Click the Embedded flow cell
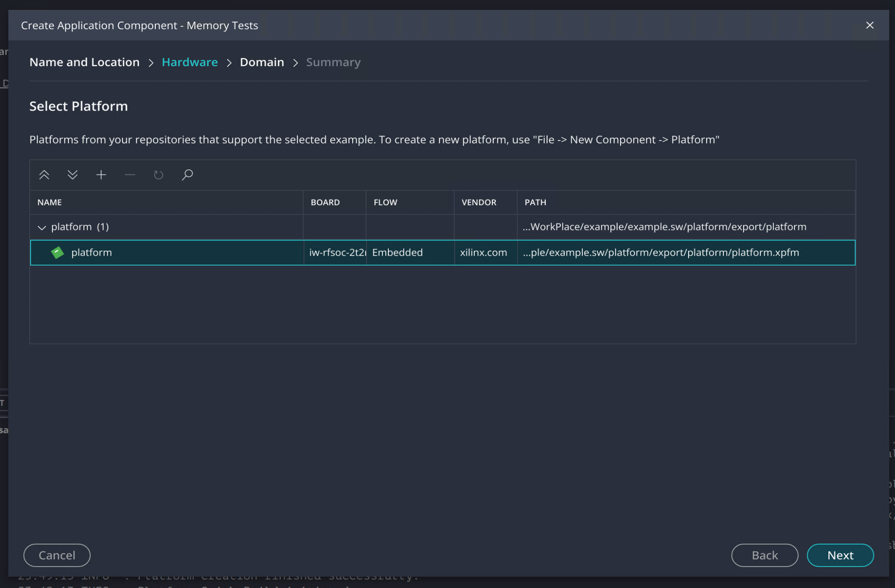Viewport: 895px width, 588px height. coord(410,252)
